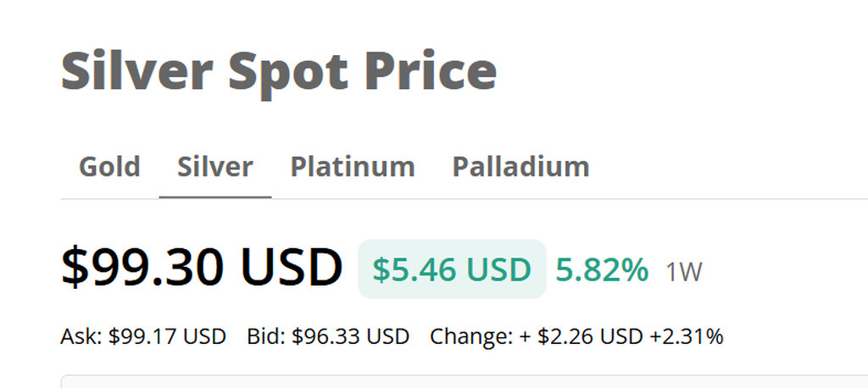Click the Bid label text
868x388 pixels.
[265, 337]
